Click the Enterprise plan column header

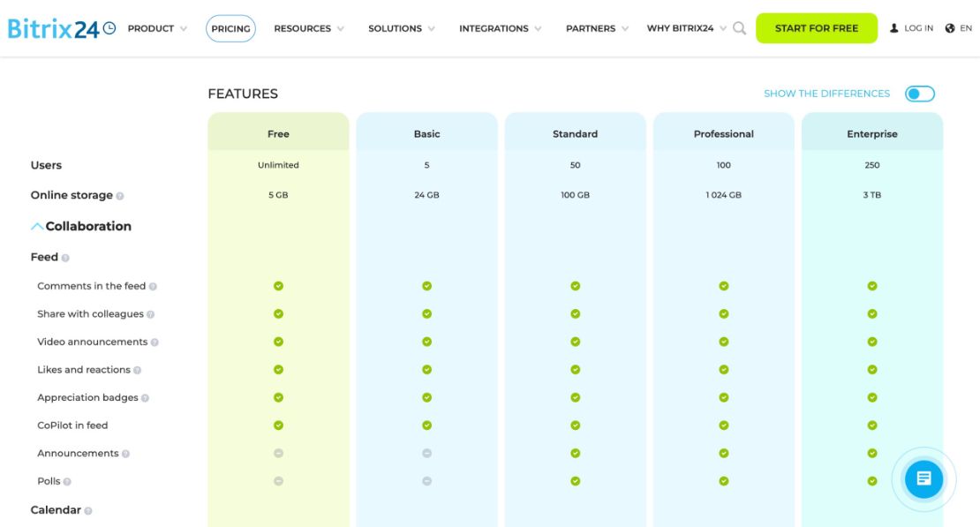pos(872,134)
